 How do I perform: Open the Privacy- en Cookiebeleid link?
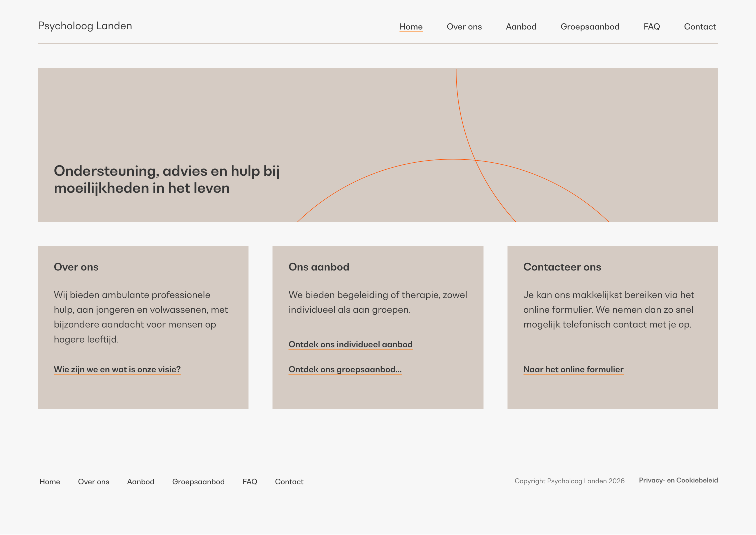tap(678, 480)
